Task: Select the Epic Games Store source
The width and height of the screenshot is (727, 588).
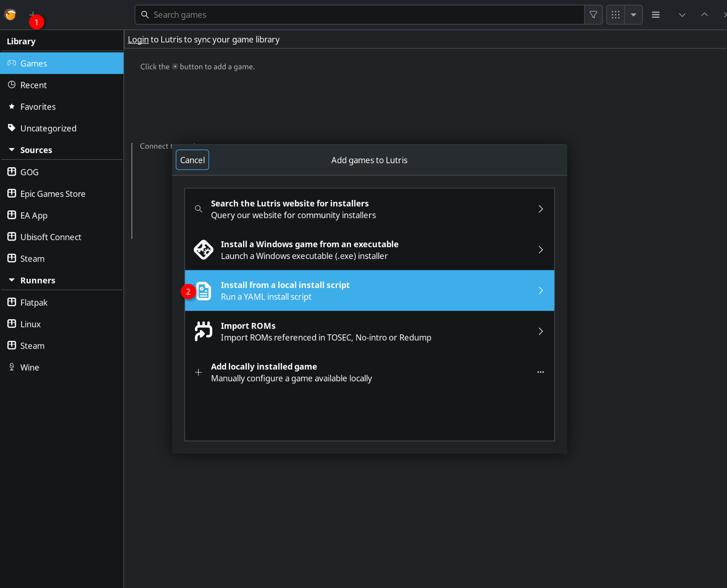Action: (x=62, y=194)
